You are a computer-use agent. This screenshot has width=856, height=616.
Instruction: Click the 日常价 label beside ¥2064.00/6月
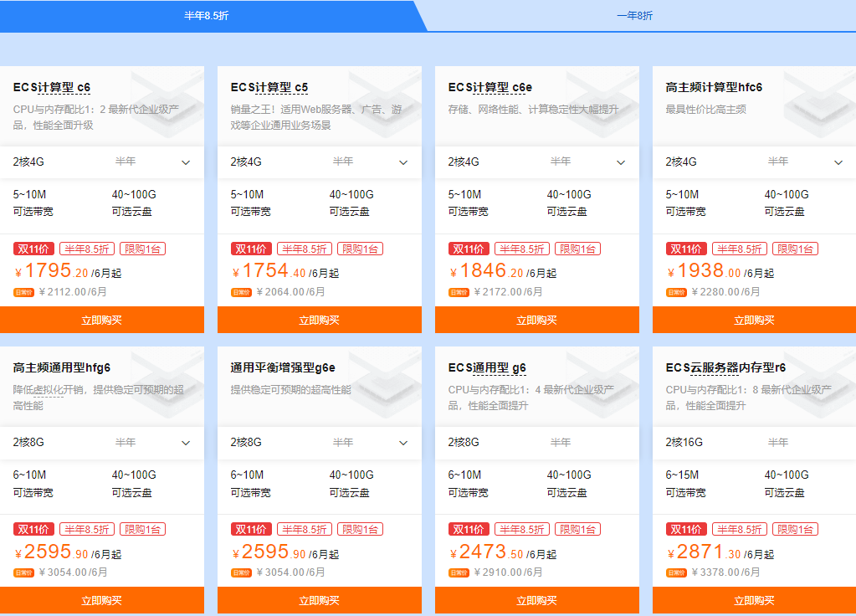(x=241, y=293)
